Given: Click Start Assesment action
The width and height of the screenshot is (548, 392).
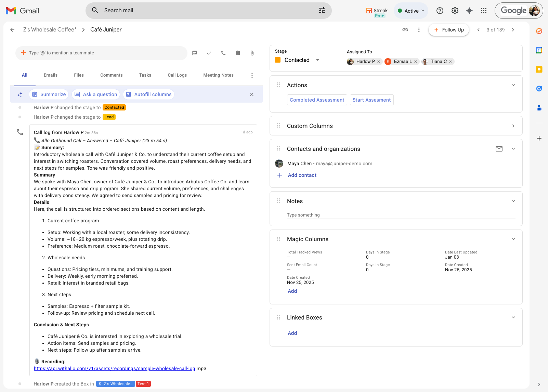Looking at the screenshot, I should [371, 100].
